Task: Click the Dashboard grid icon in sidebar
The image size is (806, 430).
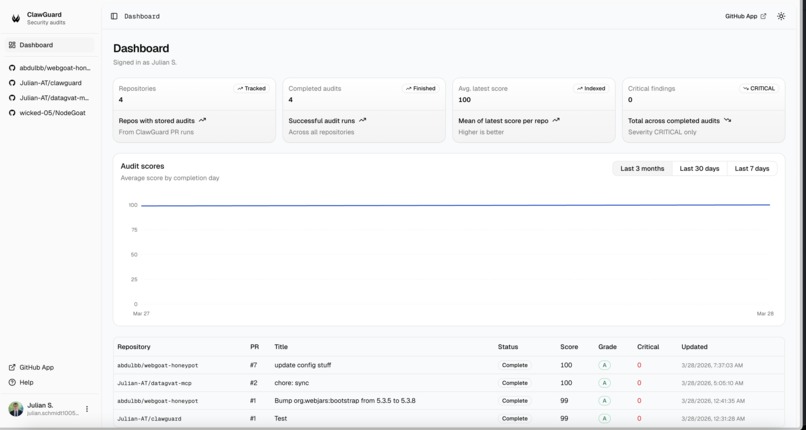Action: (x=12, y=45)
